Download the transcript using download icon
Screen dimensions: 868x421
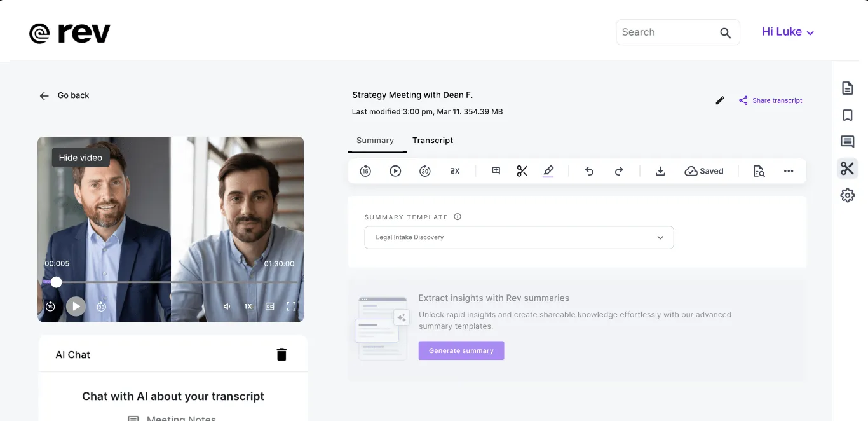[x=660, y=170]
